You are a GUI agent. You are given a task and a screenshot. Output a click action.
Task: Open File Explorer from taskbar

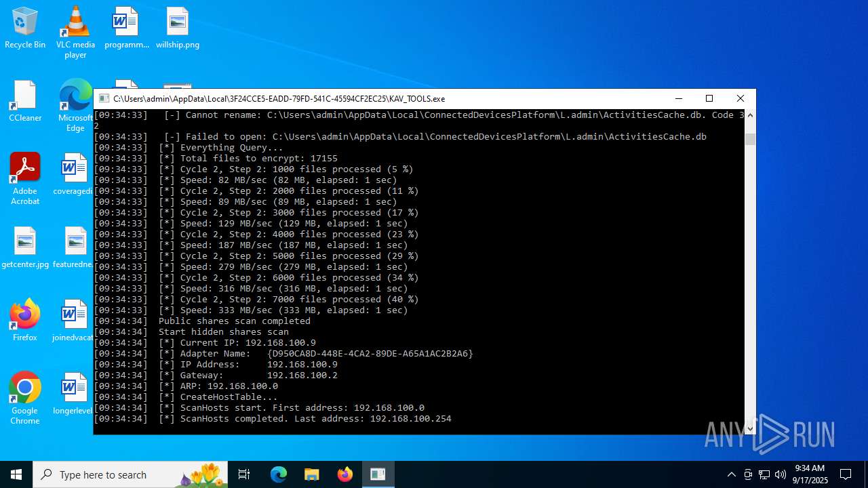coord(312,474)
